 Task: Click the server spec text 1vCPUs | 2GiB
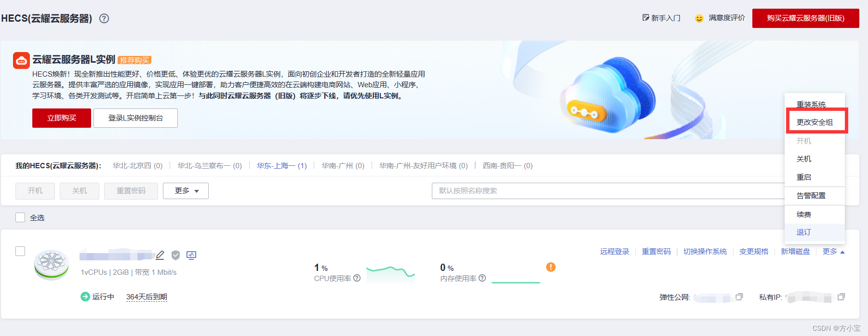point(105,272)
